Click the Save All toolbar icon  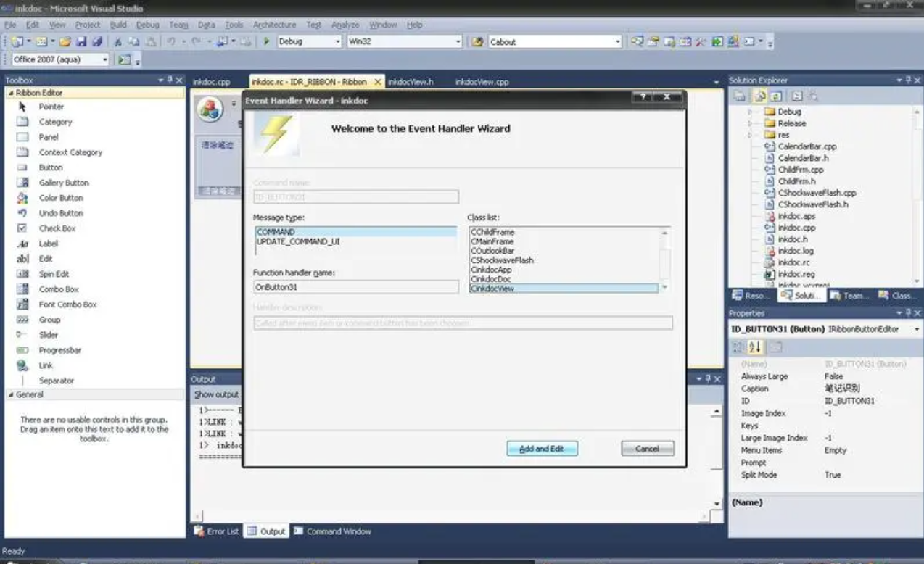[96, 42]
